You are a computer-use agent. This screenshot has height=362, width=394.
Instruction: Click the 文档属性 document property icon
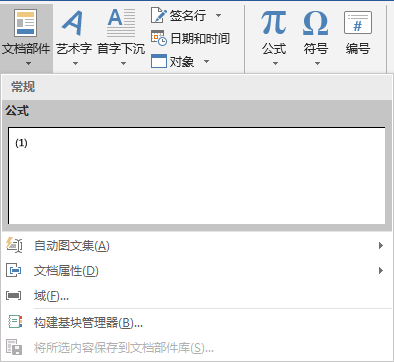coord(14,270)
